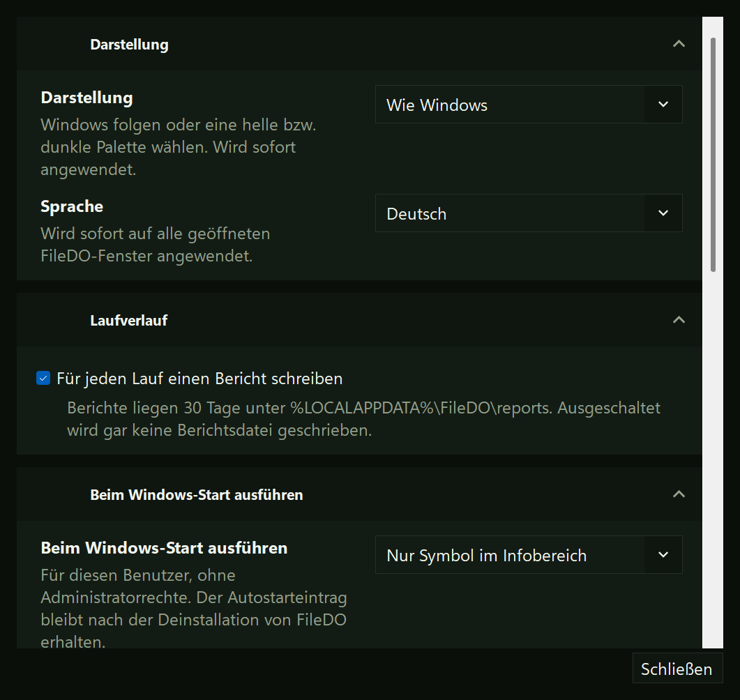Click the bold Darstellung setting label
The image size is (740, 700).
pos(87,98)
